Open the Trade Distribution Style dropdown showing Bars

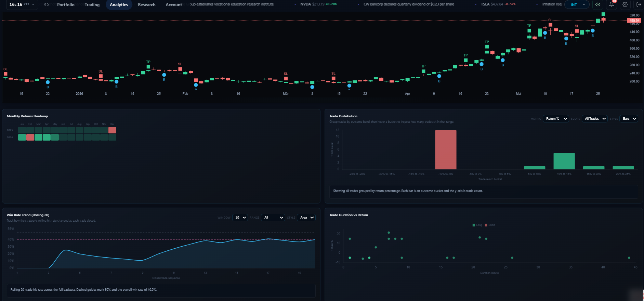pyautogui.click(x=629, y=119)
